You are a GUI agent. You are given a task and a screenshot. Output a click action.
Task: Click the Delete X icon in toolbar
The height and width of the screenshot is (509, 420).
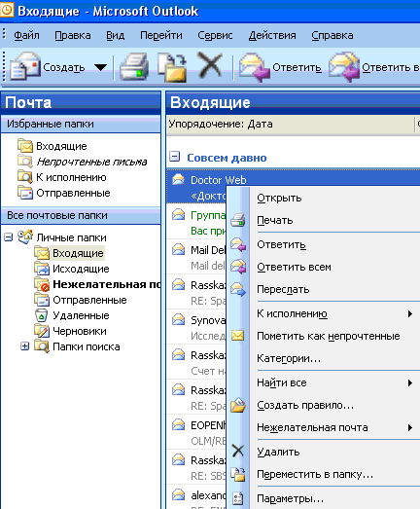[210, 66]
